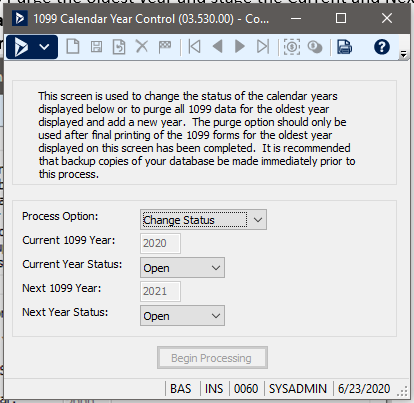Go to previous record arrow
The image size is (414, 403).
coord(218,47)
